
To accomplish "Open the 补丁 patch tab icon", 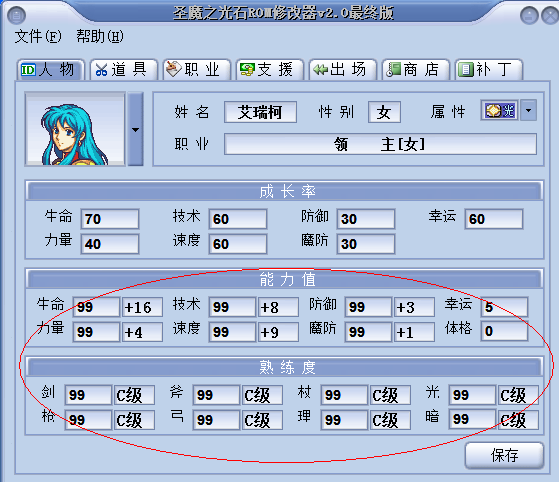I will [466, 70].
